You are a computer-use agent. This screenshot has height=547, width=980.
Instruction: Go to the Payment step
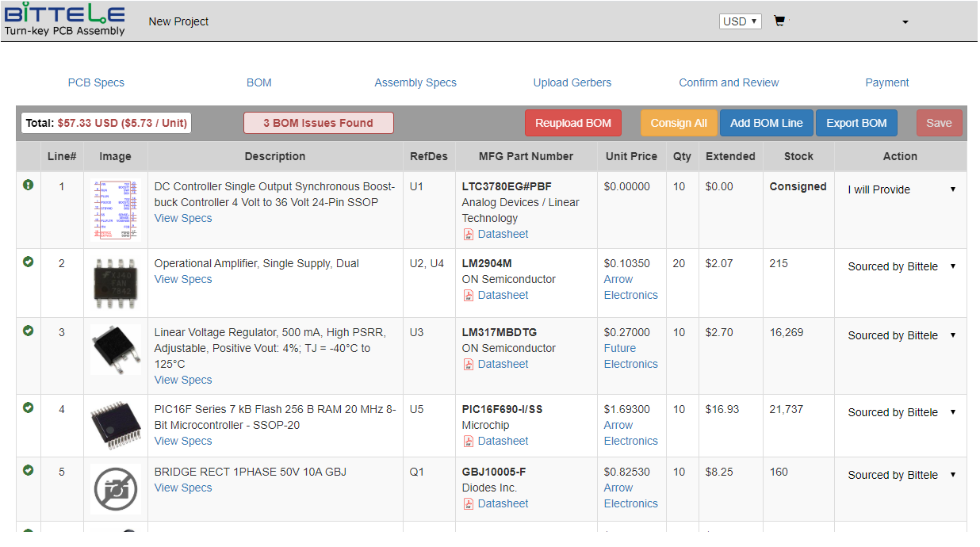[887, 82]
